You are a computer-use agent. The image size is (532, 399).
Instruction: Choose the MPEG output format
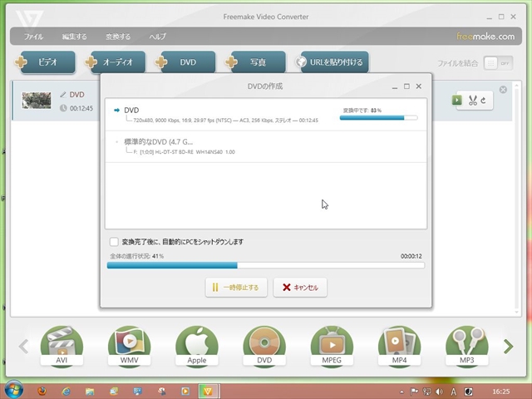click(332, 345)
